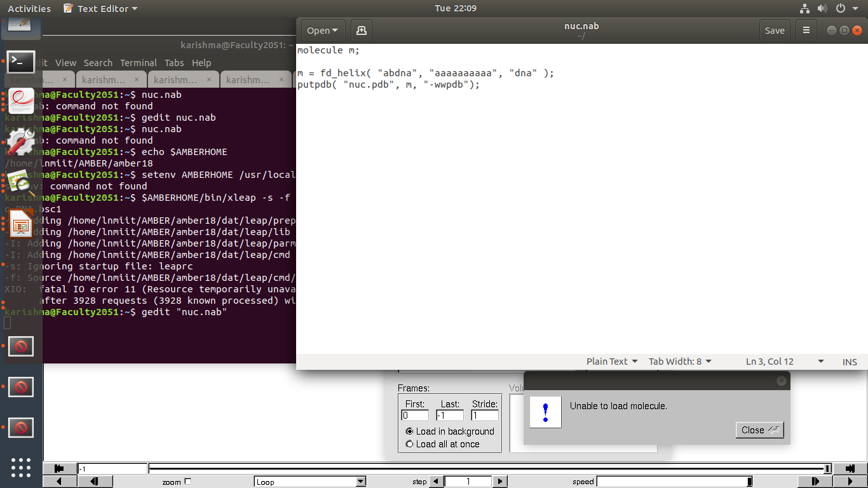Open the Terminal menu in menu bar
This screenshot has width=868, height=488.
pyautogui.click(x=138, y=63)
